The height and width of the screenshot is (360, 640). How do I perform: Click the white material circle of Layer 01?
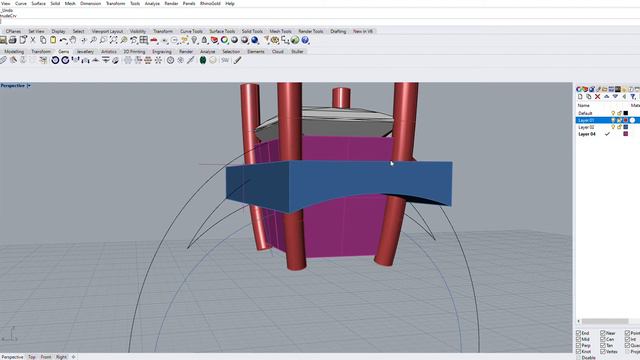pos(632,120)
